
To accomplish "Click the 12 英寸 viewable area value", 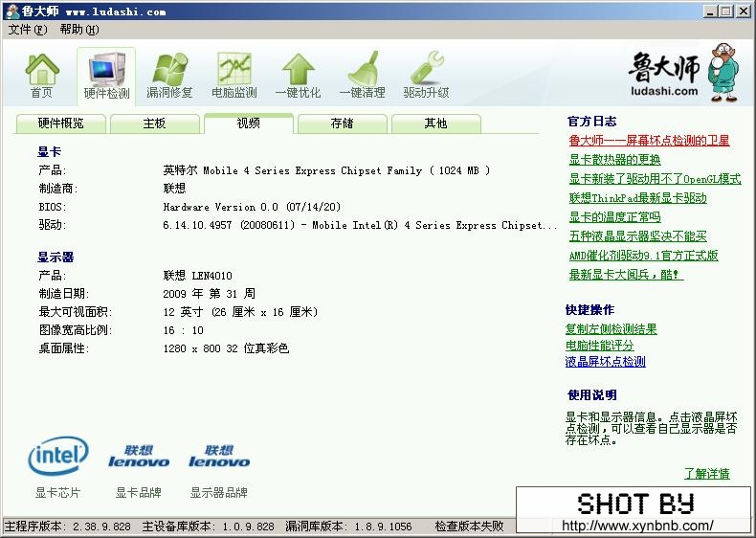I will click(240, 312).
